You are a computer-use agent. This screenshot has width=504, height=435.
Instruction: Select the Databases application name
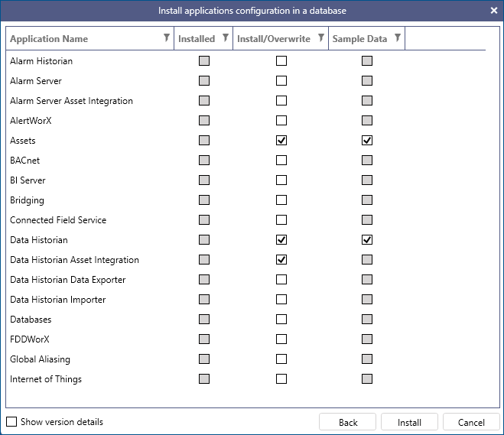click(31, 320)
